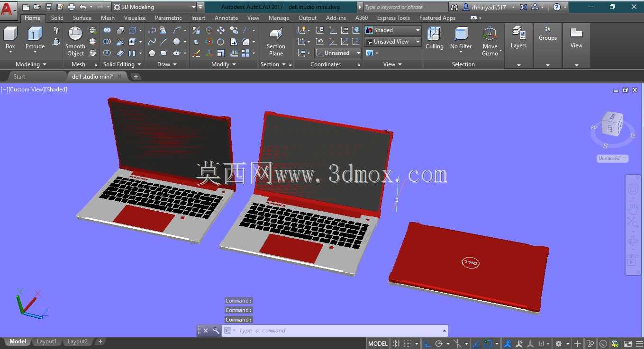This screenshot has height=349, width=644.
Task: Add a new drawing tab with plus button
Action: 136,76
